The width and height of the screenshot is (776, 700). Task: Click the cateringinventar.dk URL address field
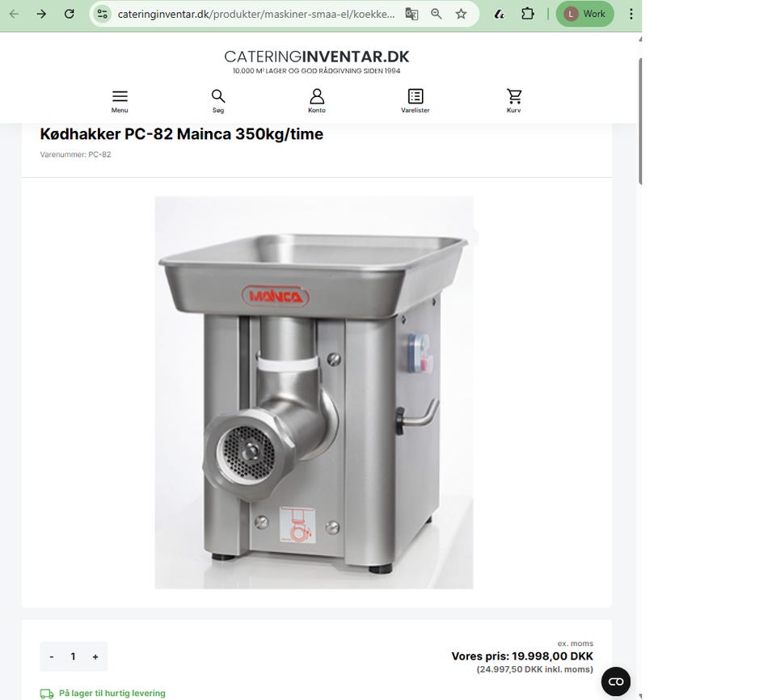(x=256, y=14)
